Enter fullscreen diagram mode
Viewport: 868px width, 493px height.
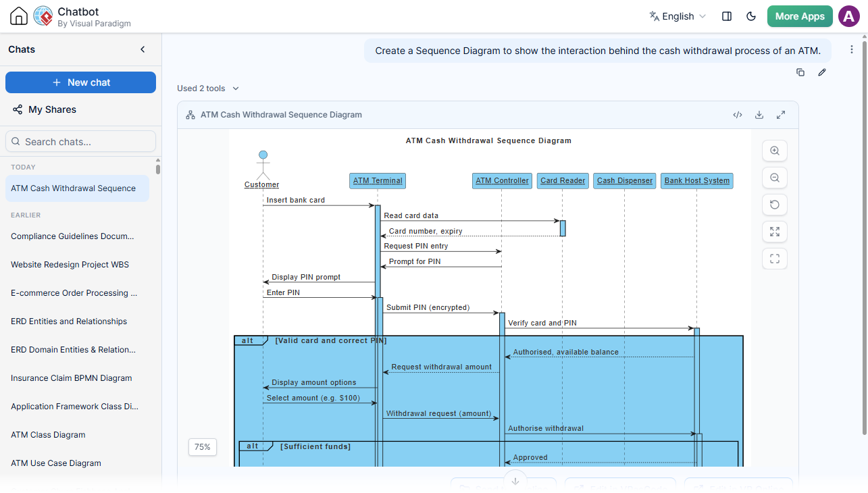click(775, 259)
